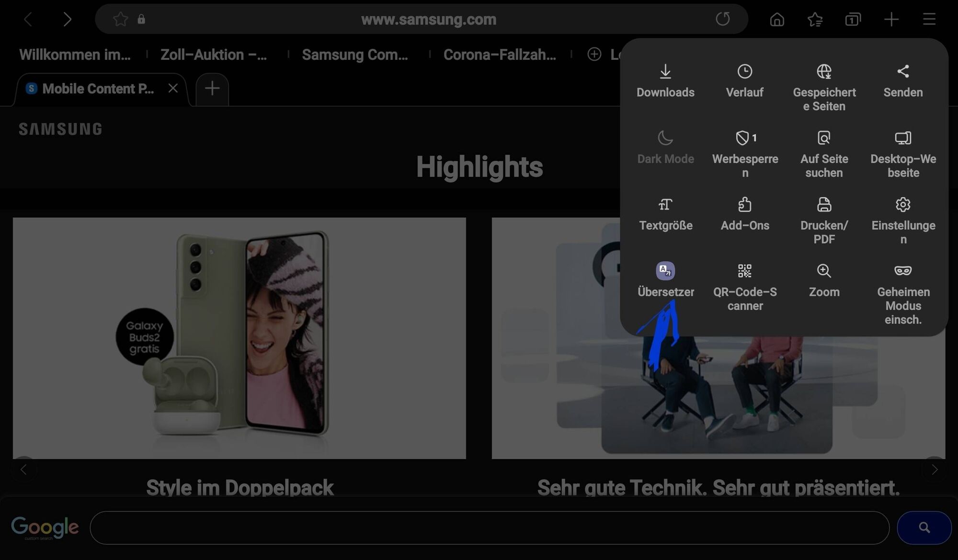Open Verlauf browsing history

(744, 80)
